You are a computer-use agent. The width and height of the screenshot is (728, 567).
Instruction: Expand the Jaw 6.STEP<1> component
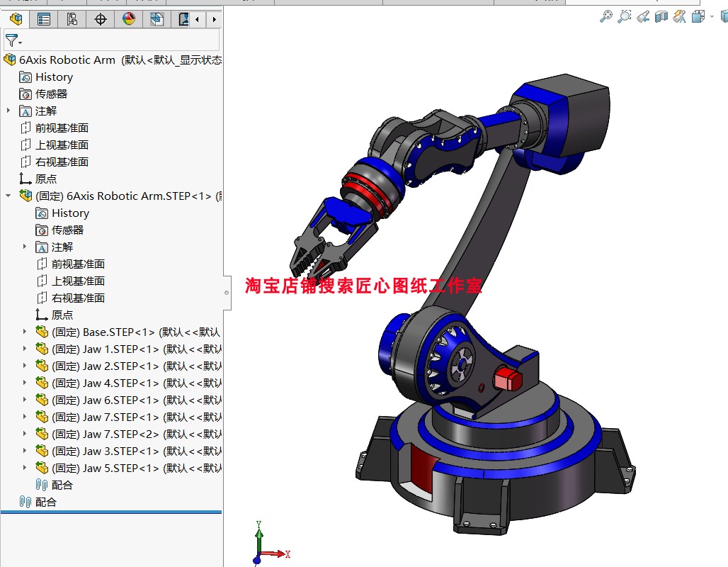pyautogui.click(x=25, y=400)
